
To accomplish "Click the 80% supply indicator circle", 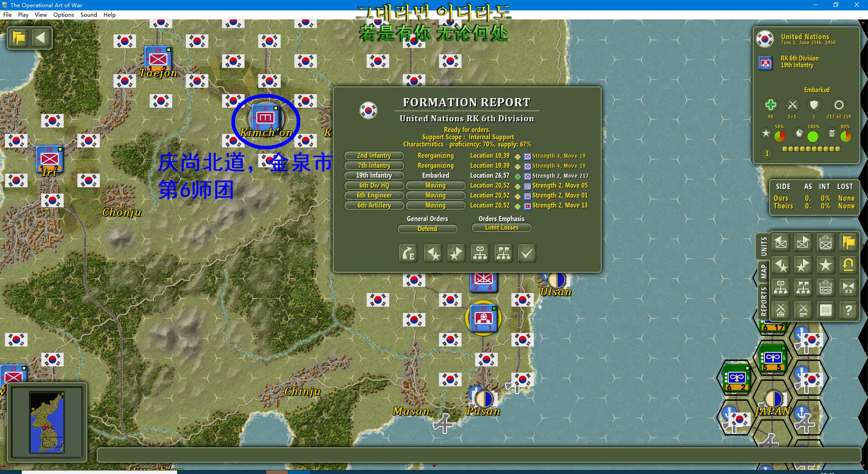I will pyautogui.click(x=846, y=136).
